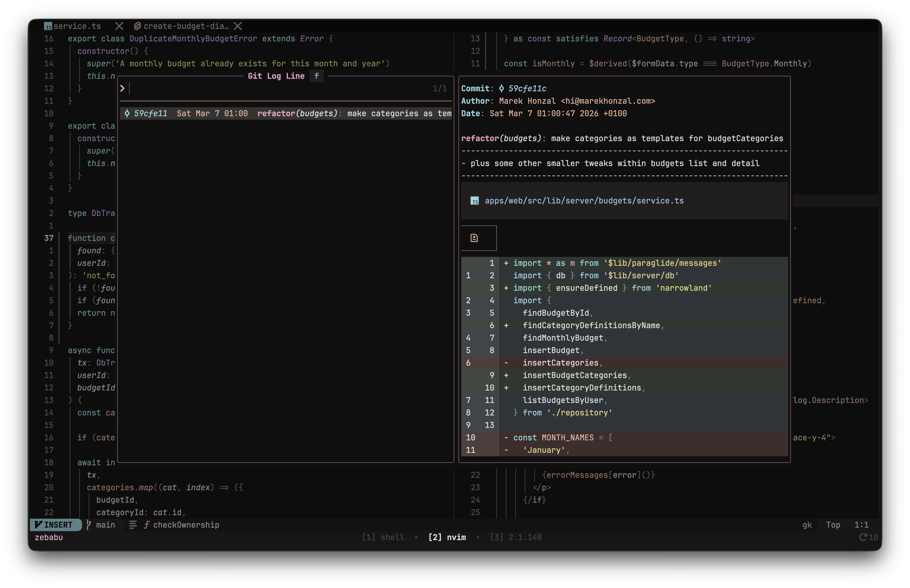
Task: Click the TypeScript icon on service.ts tab
Action: [48, 26]
